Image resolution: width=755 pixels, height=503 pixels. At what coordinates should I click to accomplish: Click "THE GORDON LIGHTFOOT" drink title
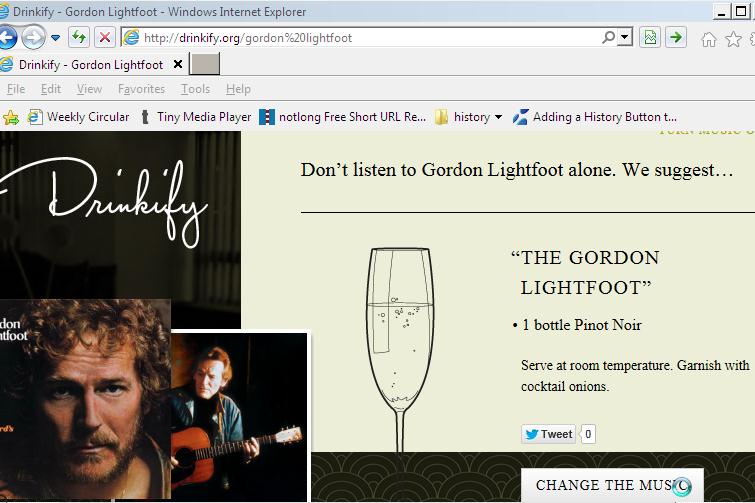(585, 272)
